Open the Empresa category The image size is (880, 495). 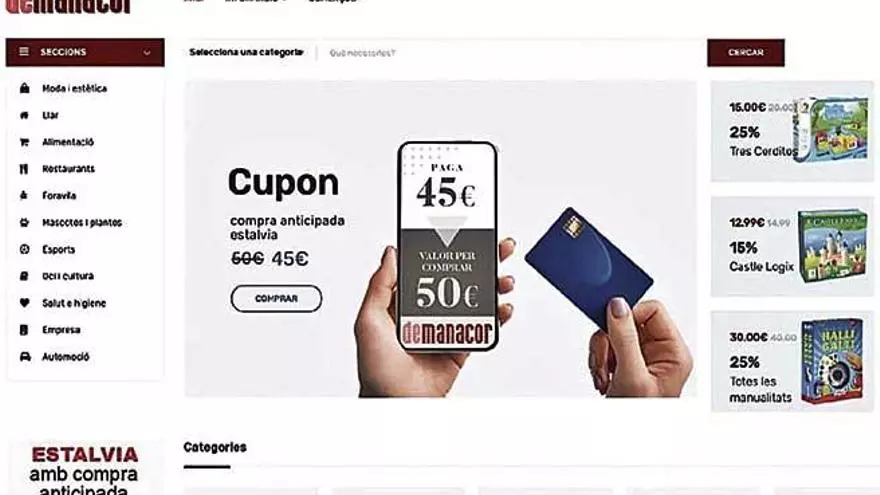pos(61,329)
